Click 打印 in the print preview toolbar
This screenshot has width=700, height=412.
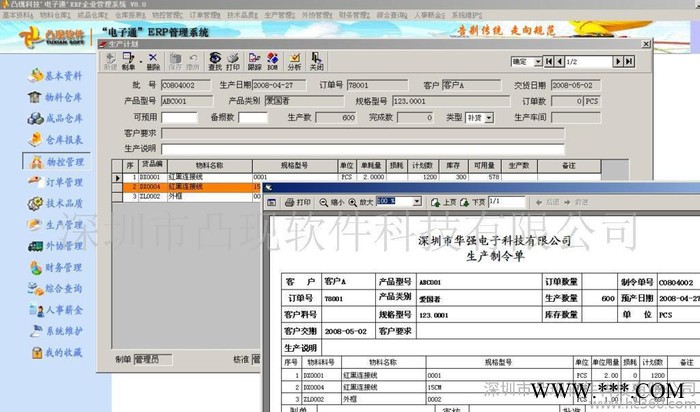point(298,203)
